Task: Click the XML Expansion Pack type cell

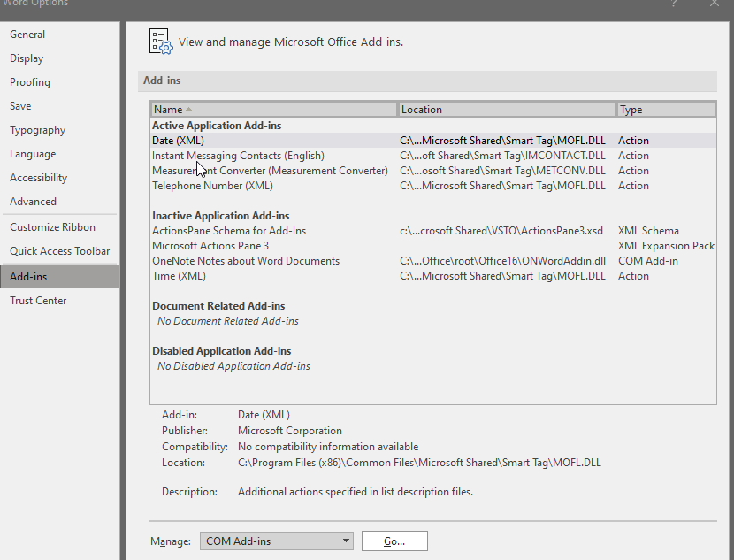Action: (x=666, y=246)
